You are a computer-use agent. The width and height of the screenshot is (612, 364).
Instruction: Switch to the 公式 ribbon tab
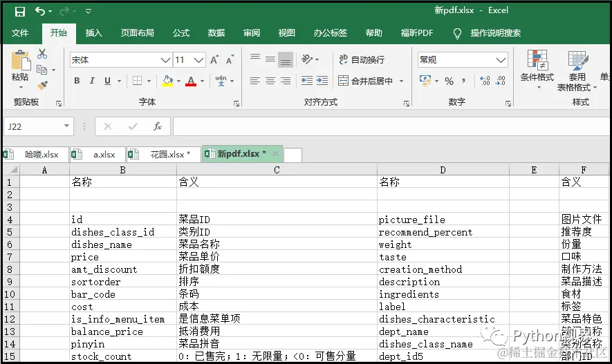click(181, 33)
